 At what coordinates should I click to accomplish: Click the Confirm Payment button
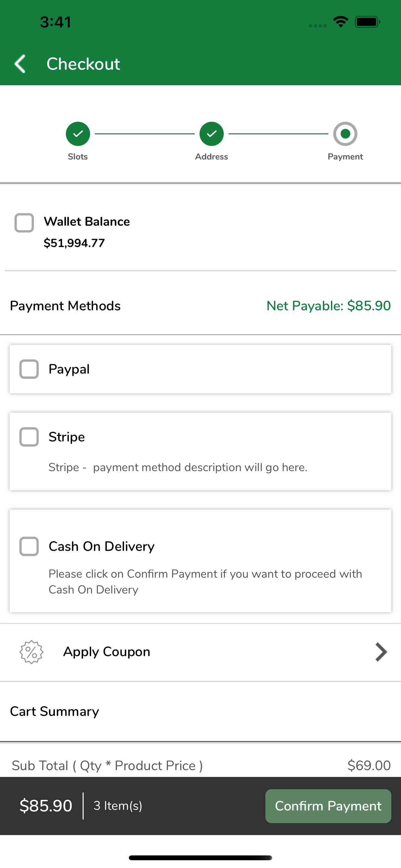328,806
